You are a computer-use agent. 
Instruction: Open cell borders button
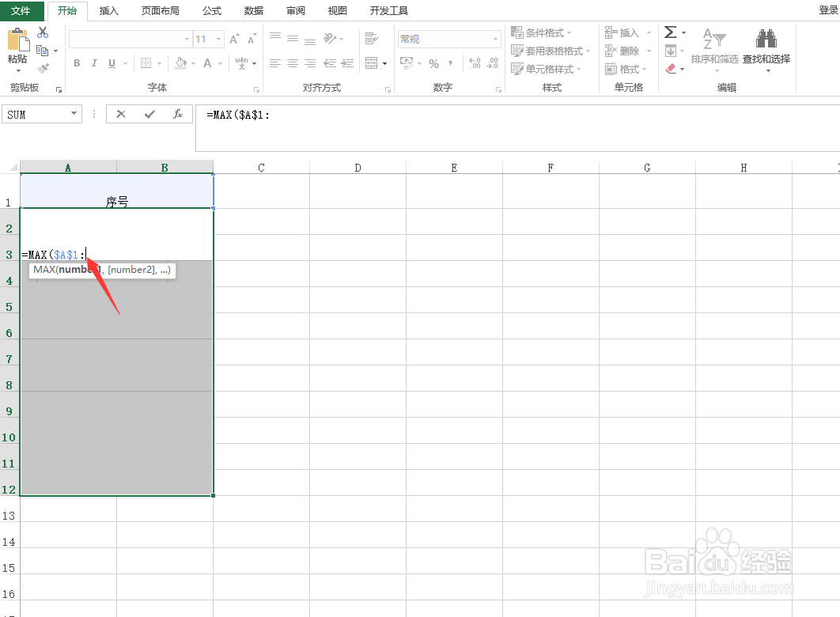click(146, 63)
